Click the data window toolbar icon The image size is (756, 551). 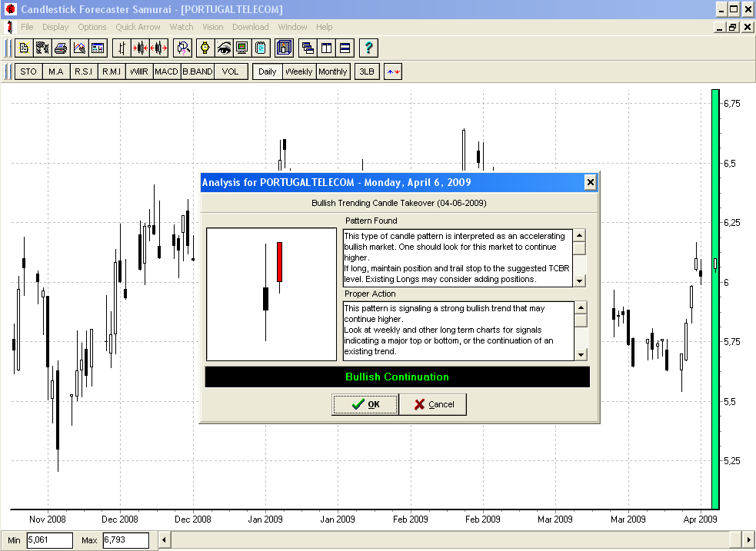pyautogui.click(x=98, y=48)
